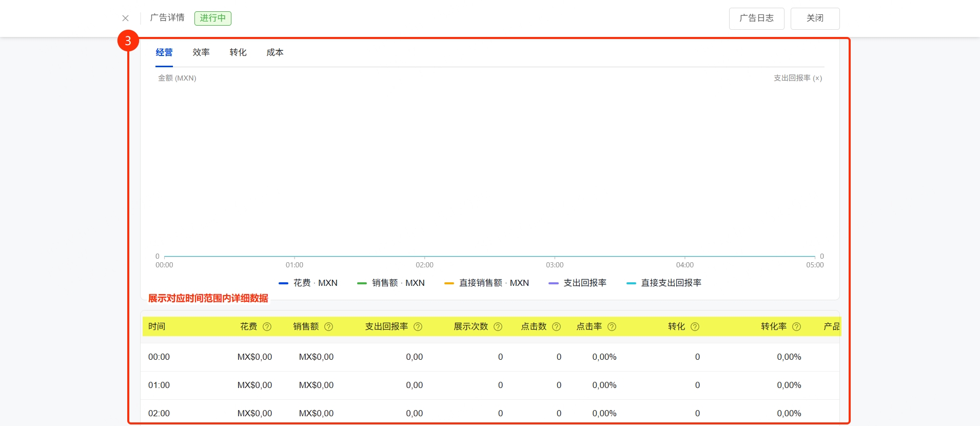Click the 时间 column header

click(156, 326)
